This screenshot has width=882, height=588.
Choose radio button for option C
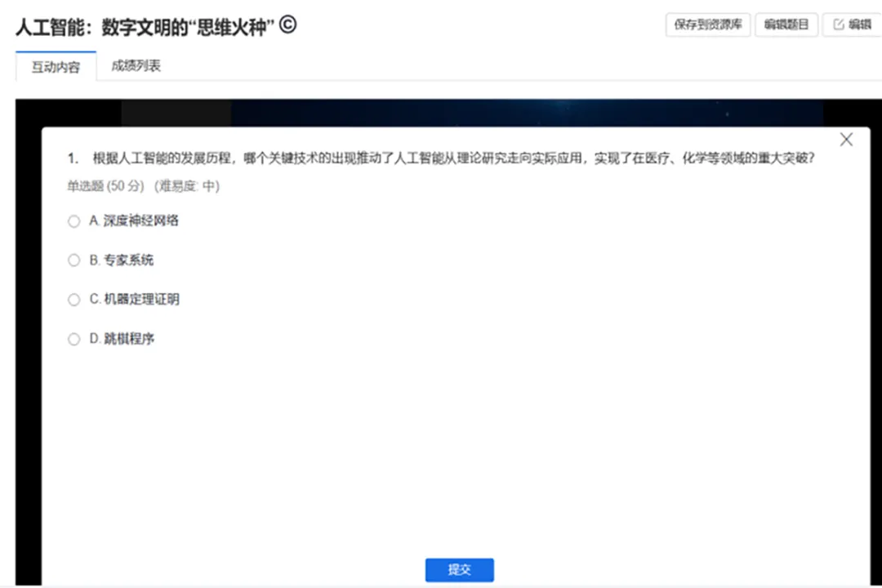[73, 300]
